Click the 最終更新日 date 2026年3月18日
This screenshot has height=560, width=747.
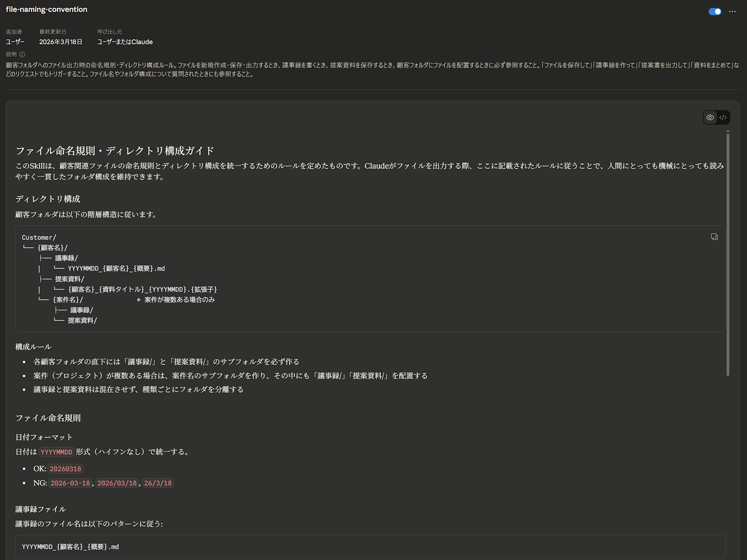[x=60, y=42]
